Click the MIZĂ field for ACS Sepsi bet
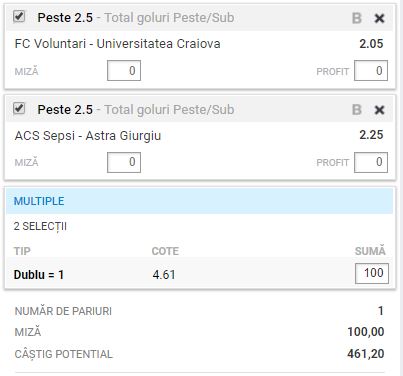The image size is (403, 376). [x=124, y=162]
